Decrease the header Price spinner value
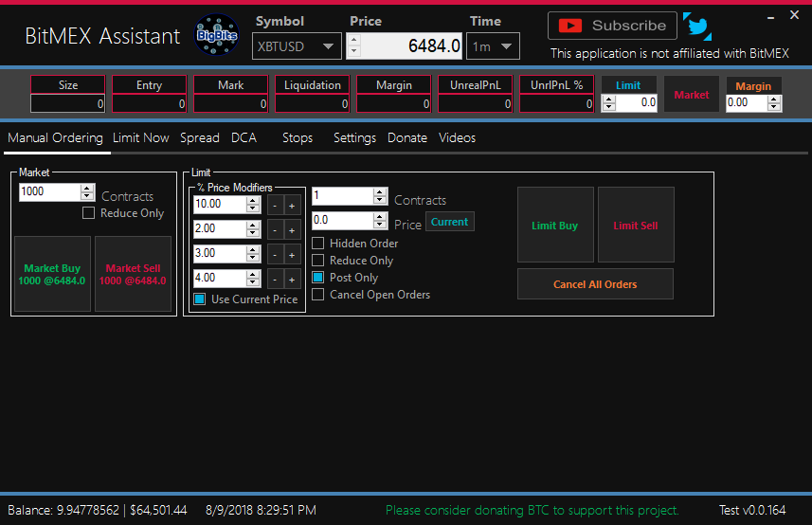The image size is (812, 525). [353, 51]
